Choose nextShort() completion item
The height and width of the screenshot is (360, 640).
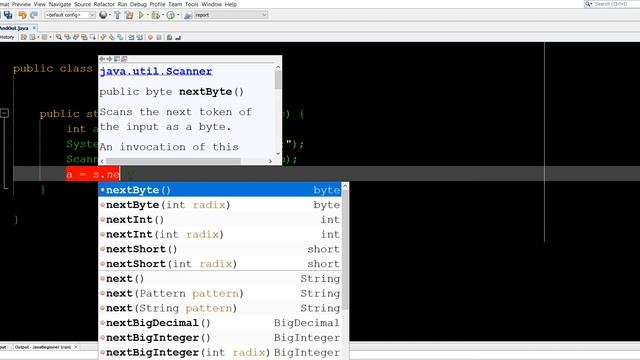point(220,249)
